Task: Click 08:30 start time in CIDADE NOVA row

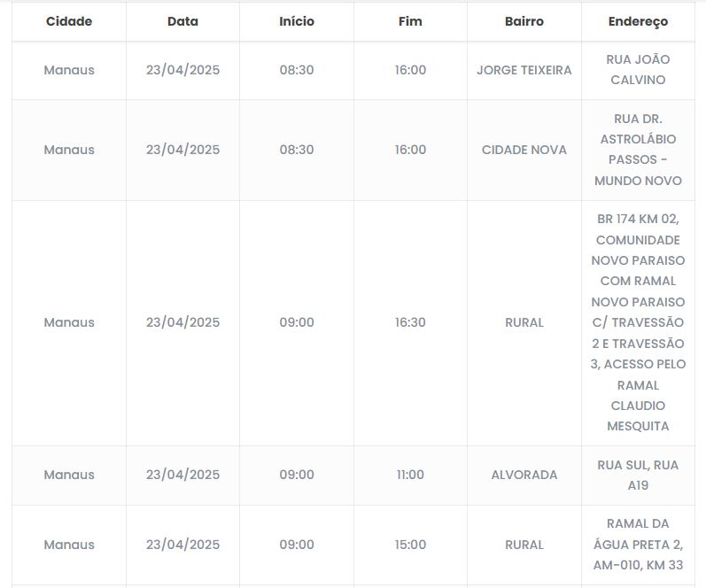Action: [x=297, y=150]
